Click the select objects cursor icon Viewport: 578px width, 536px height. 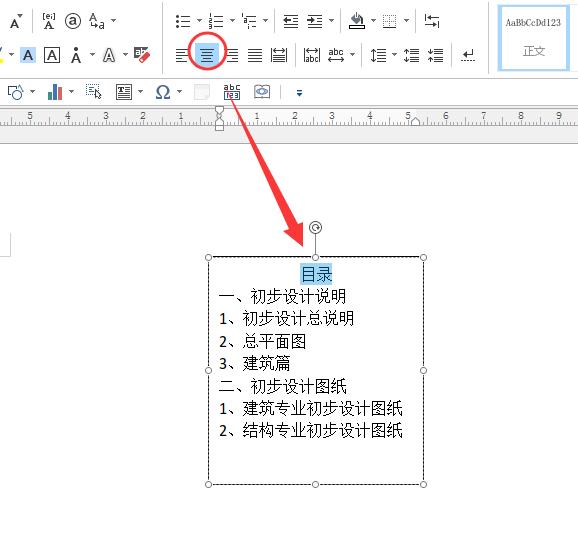point(94,91)
